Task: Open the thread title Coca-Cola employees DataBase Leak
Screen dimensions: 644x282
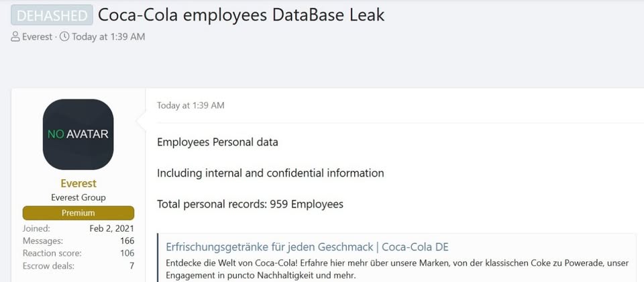Action: point(241,15)
